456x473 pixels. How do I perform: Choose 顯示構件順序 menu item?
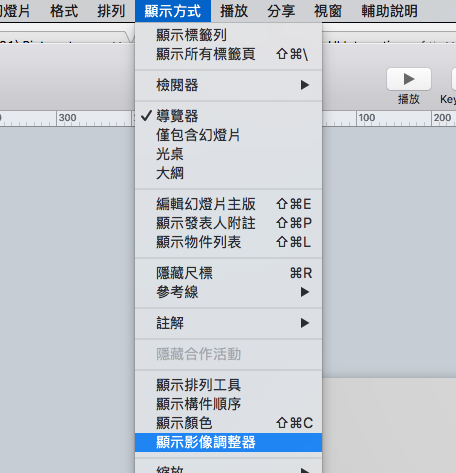(x=228, y=404)
